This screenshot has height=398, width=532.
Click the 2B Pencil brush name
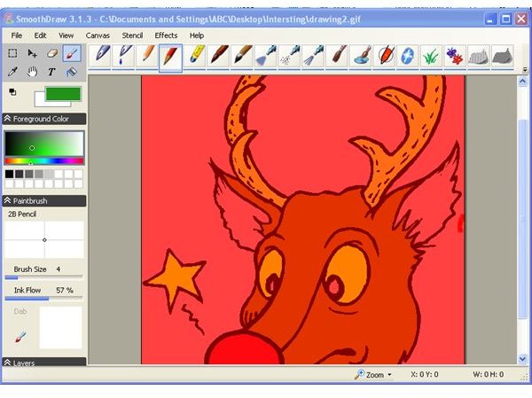pos(22,215)
